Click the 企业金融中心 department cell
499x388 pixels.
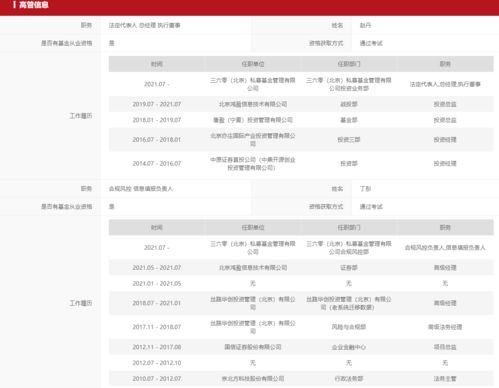tap(349, 347)
